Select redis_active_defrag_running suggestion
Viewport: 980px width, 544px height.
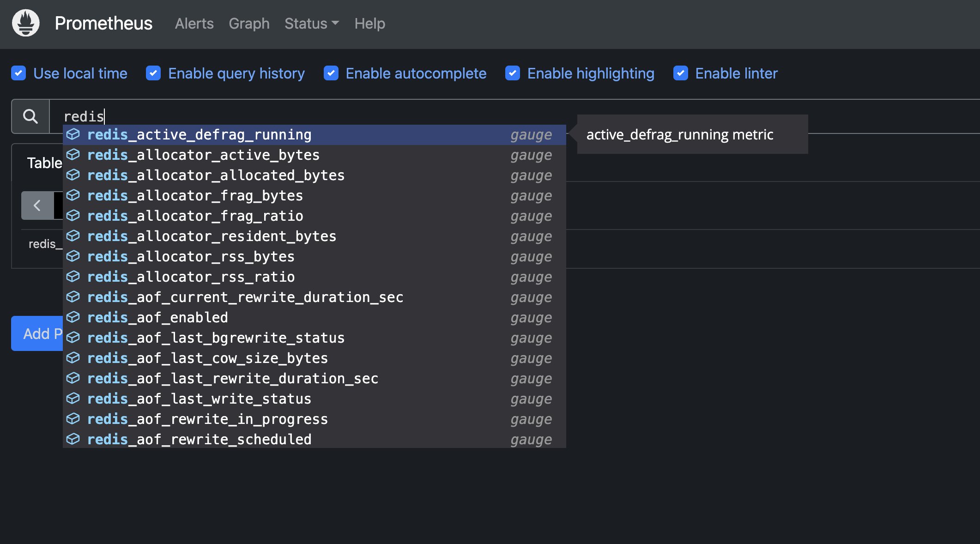coord(199,135)
